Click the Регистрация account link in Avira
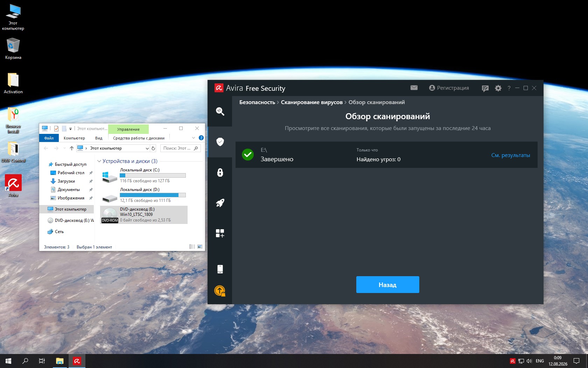Image resolution: width=588 pixels, height=368 pixels. click(x=449, y=88)
